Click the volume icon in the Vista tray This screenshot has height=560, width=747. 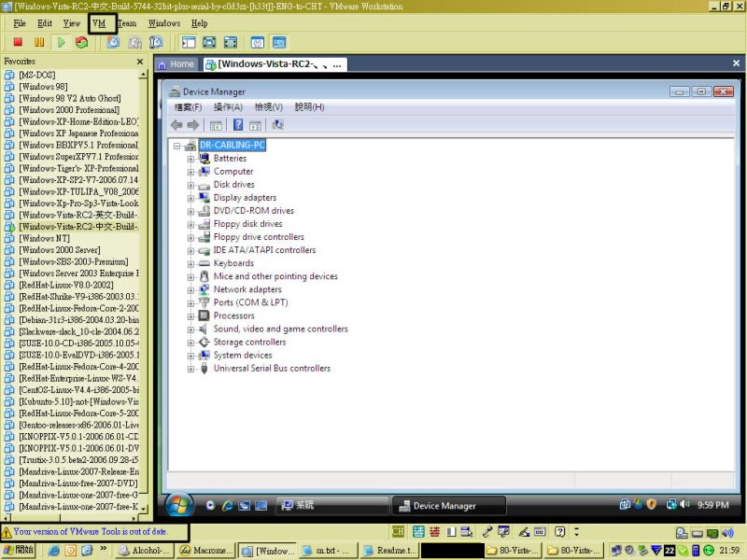click(684, 504)
